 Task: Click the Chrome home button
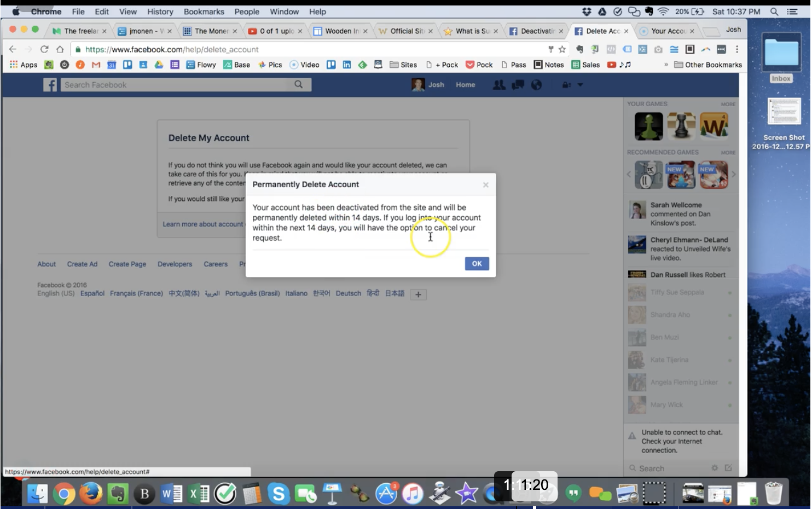click(60, 49)
